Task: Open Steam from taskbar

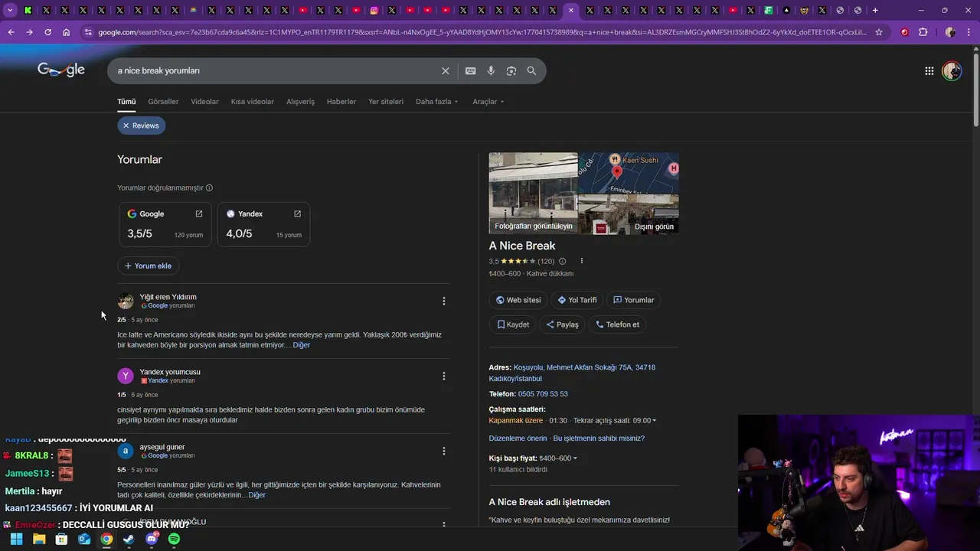Action: (129, 539)
